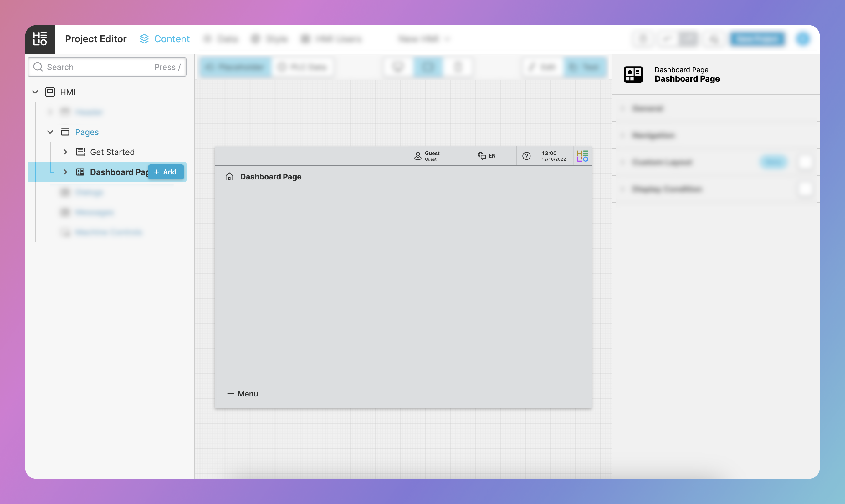Collapse the HMI root tree node
This screenshot has width=845, height=504.
(x=35, y=92)
